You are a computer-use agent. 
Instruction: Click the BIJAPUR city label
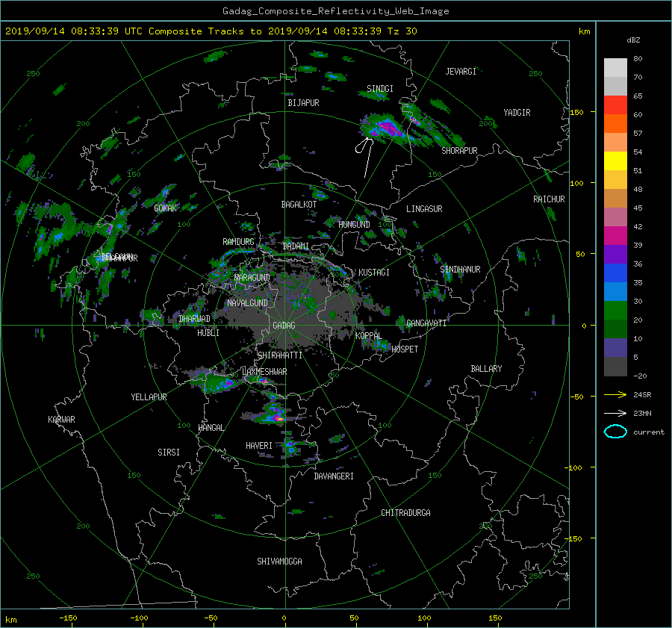click(303, 103)
